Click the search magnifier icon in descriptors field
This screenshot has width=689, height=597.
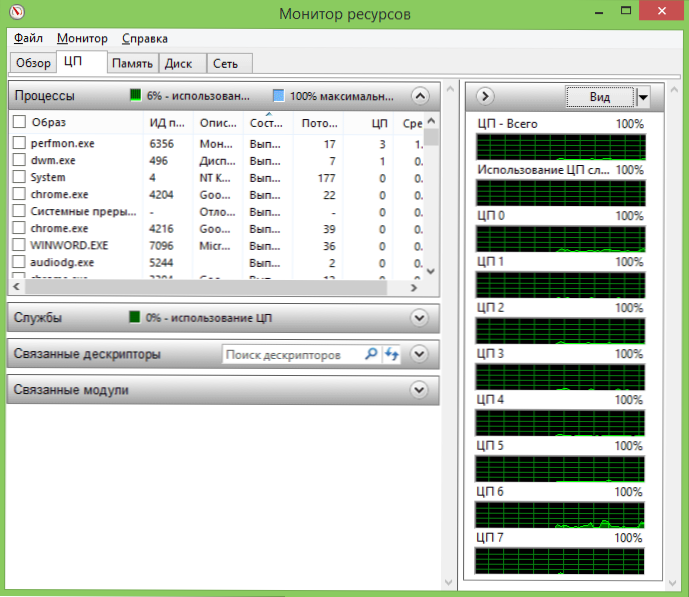point(371,354)
